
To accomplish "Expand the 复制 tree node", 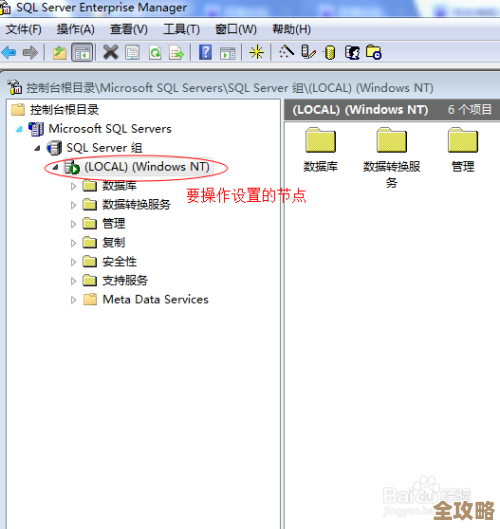I will click(x=73, y=243).
